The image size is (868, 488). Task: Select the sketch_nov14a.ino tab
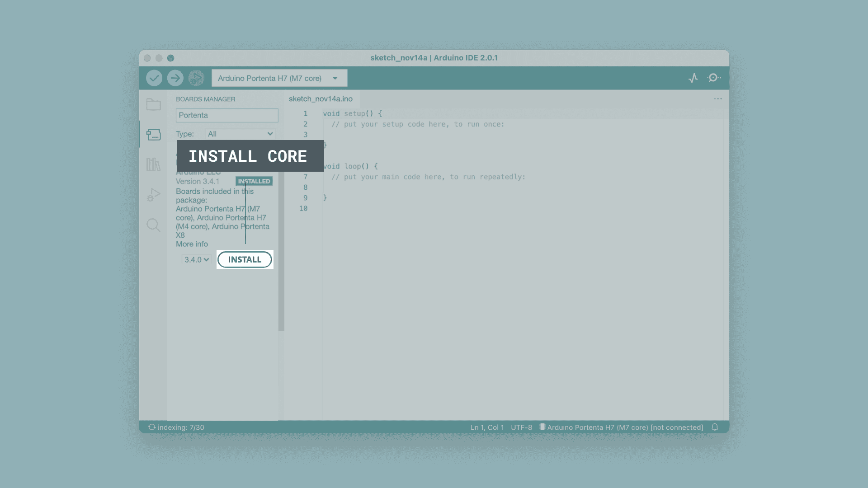(321, 99)
